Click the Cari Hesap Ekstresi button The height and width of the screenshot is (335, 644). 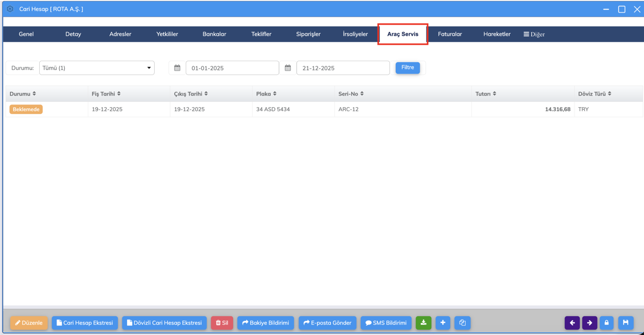point(85,323)
